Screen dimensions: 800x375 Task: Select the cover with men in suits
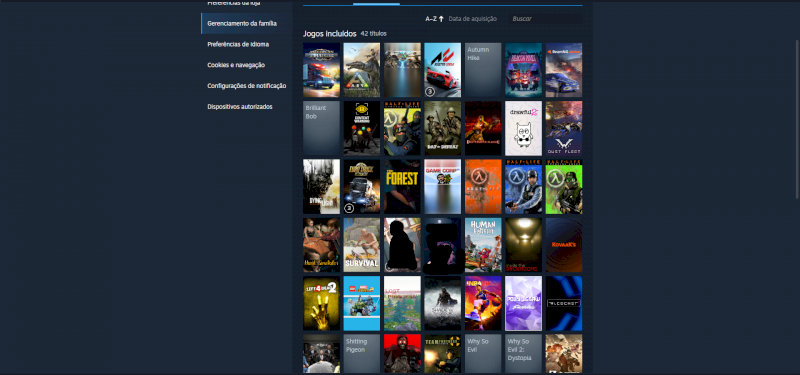coord(321,354)
